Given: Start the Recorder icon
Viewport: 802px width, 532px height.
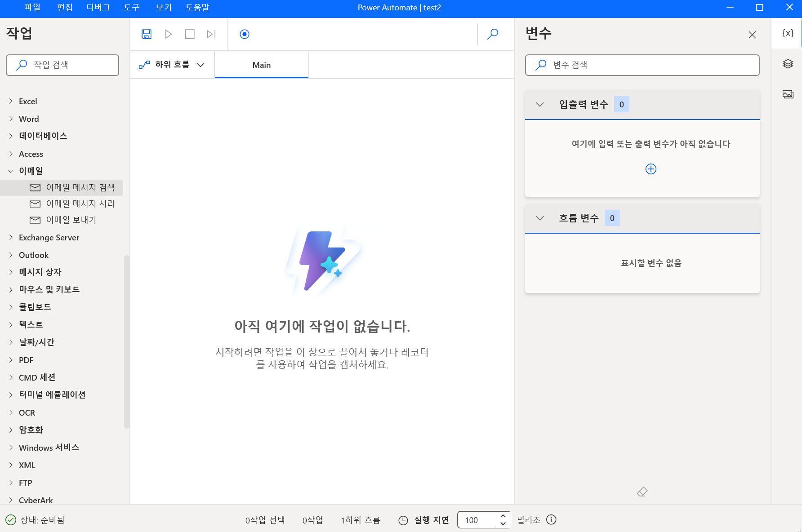Looking at the screenshot, I should (245, 34).
